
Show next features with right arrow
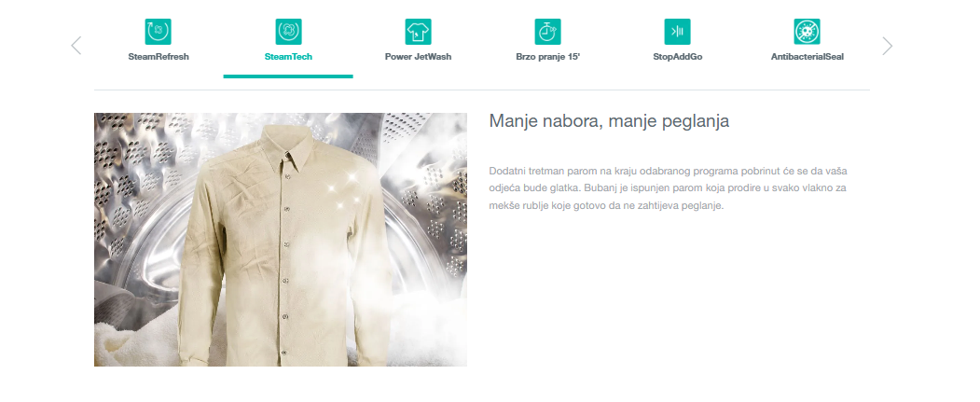(x=888, y=46)
